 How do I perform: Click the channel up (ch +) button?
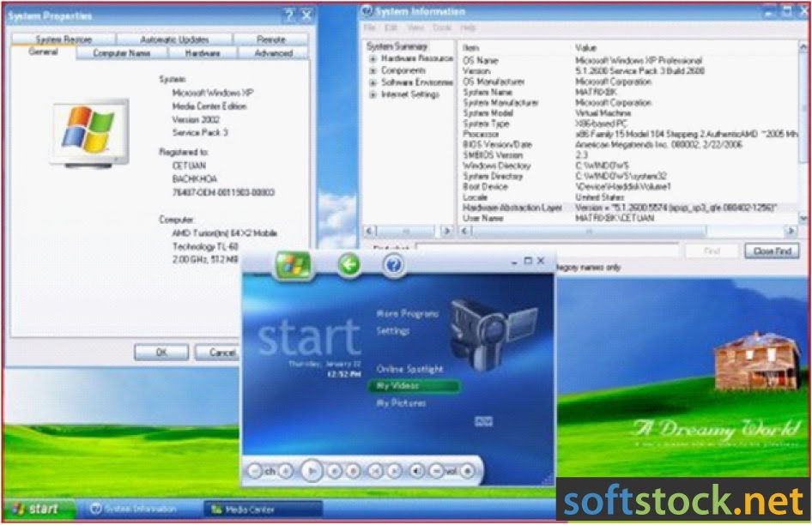[286, 471]
